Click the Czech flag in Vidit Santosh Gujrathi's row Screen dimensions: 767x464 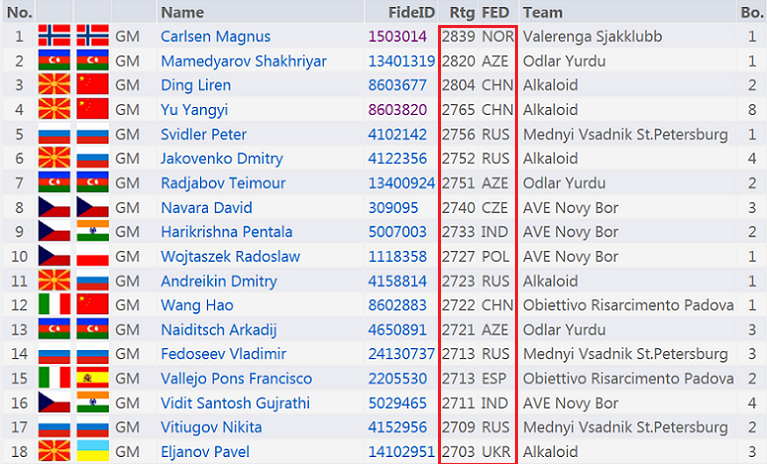[53, 404]
